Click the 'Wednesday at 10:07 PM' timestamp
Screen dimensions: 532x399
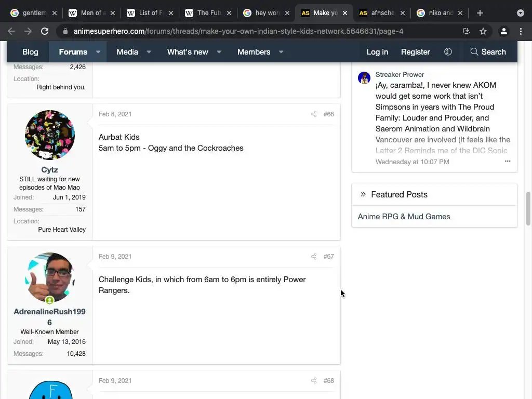(412, 162)
